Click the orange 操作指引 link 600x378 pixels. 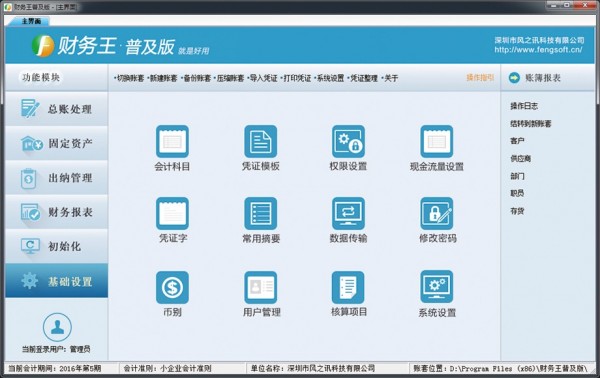pyautogui.click(x=480, y=78)
